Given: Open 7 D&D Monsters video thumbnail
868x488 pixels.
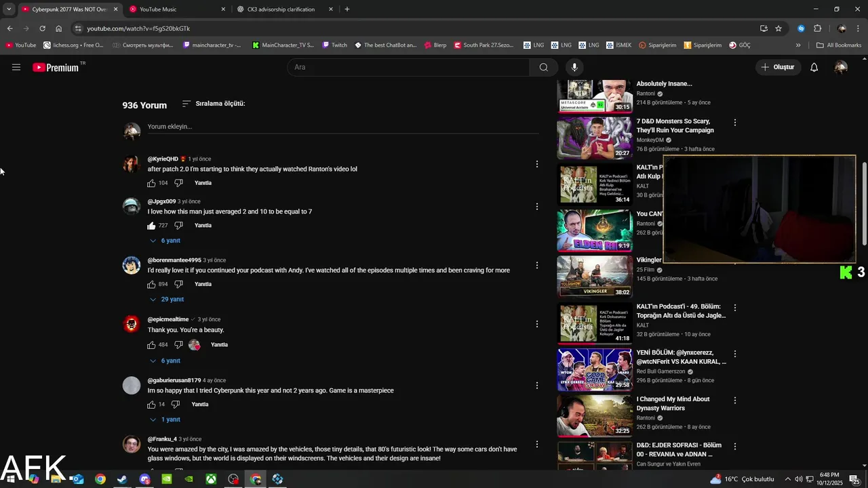Looking at the screenshot, I should (595, 138).
